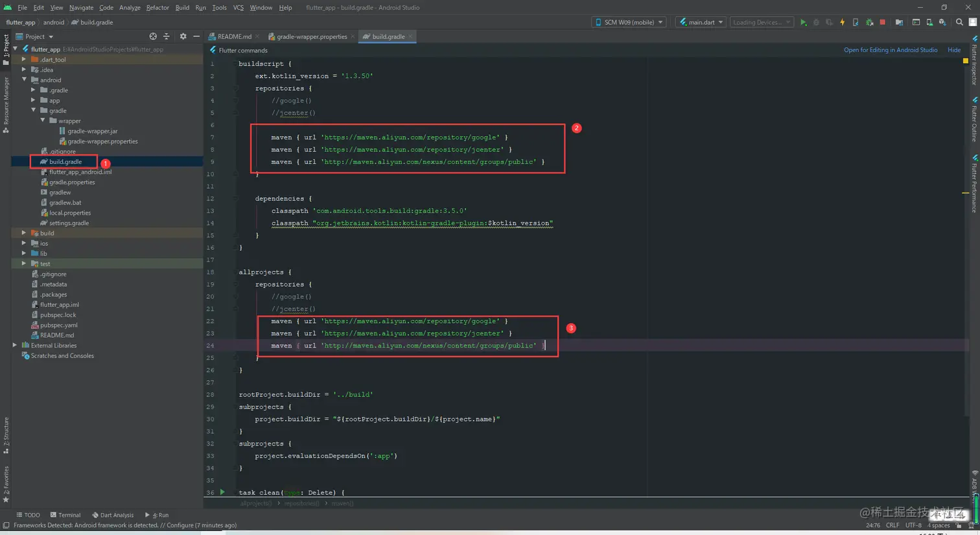
Task: Open Project panel settings gear
Action: (x=183, y=36)
